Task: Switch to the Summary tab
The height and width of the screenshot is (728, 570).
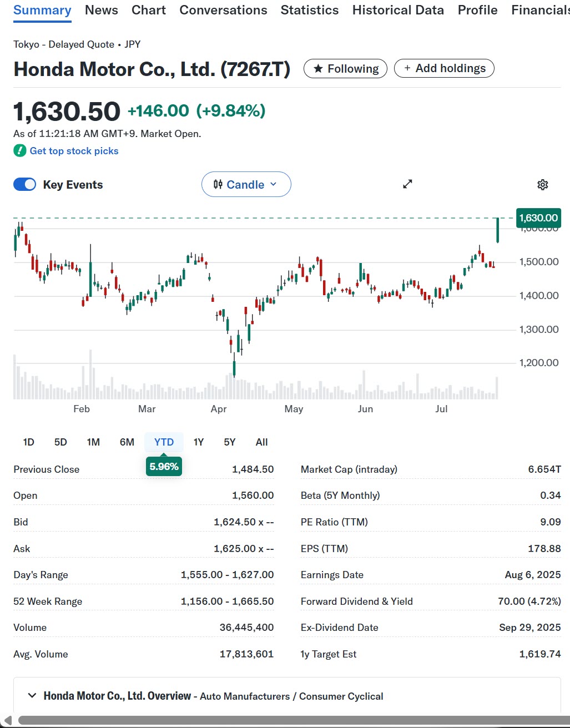Action: click(42, 10)
